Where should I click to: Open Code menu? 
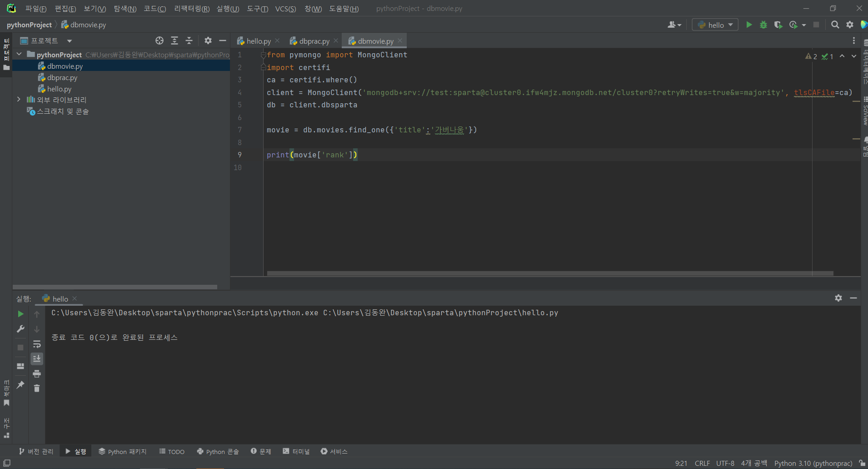[x=155, y=9]
